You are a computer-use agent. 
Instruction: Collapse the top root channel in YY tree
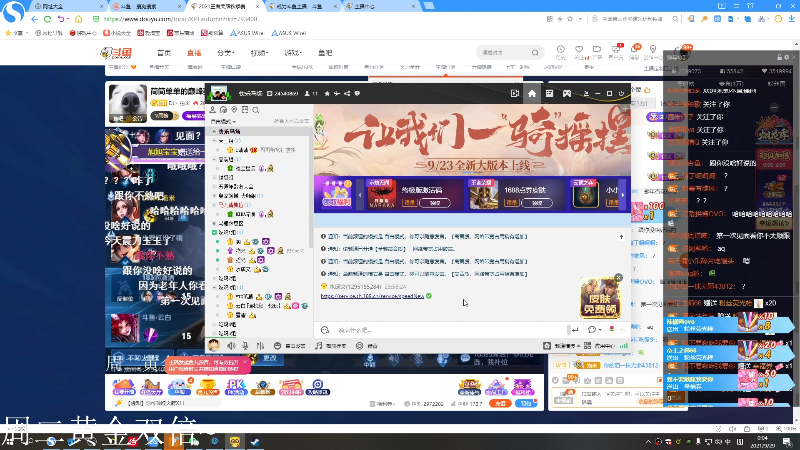pyautogui.click(x=214, y=132)
